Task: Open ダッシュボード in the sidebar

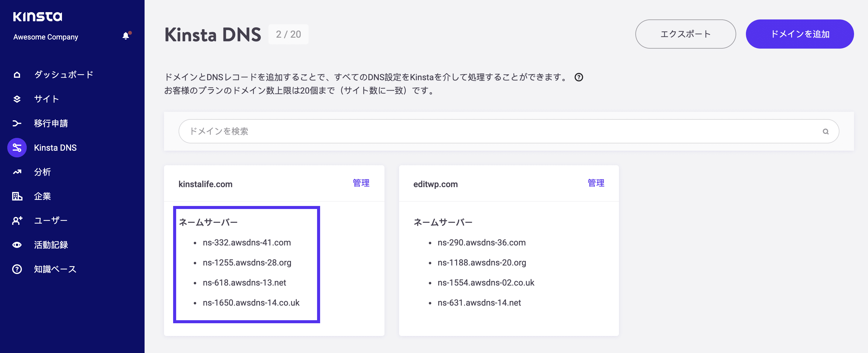Action: pyautogui.click(x=64, y=75)
